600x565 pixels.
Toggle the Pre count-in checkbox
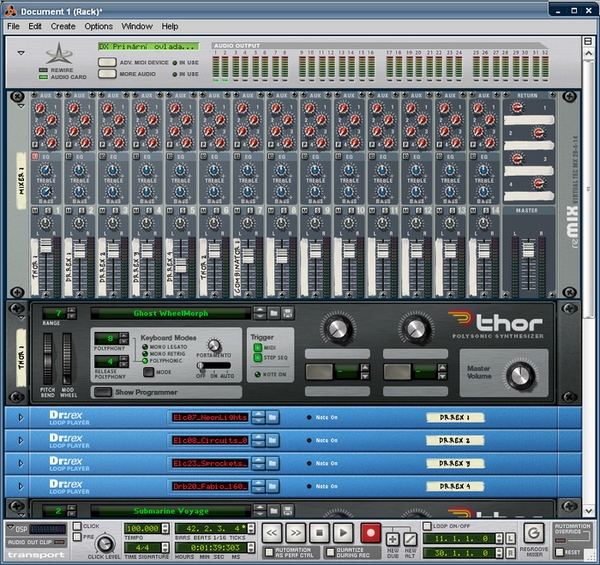point(77,537)
